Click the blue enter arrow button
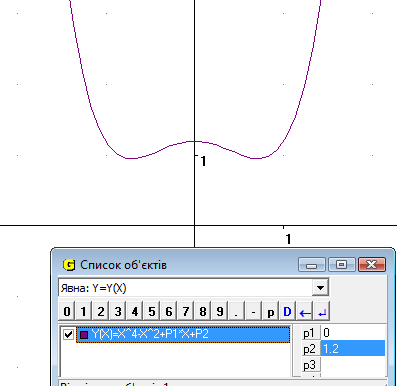 click(x=322, y=312)
